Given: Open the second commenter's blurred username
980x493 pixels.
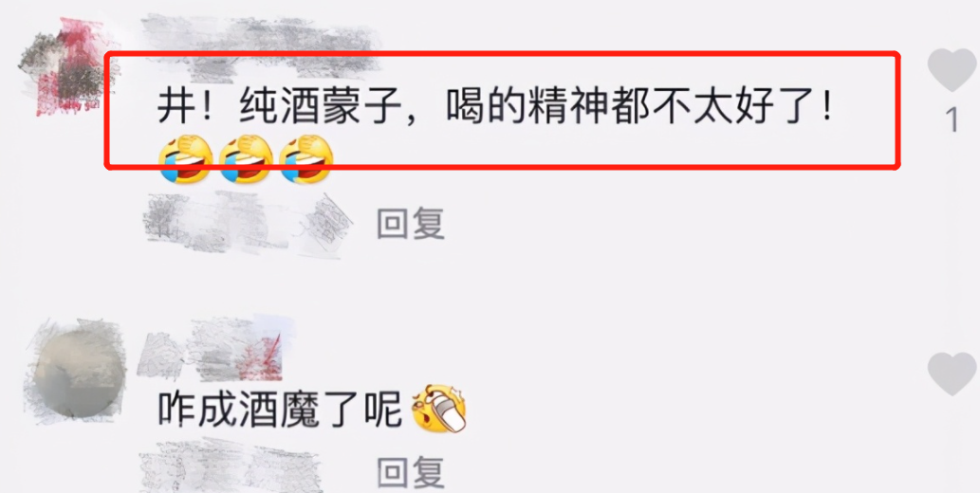Looking at the screenshot, I should [x=215, y=348].
